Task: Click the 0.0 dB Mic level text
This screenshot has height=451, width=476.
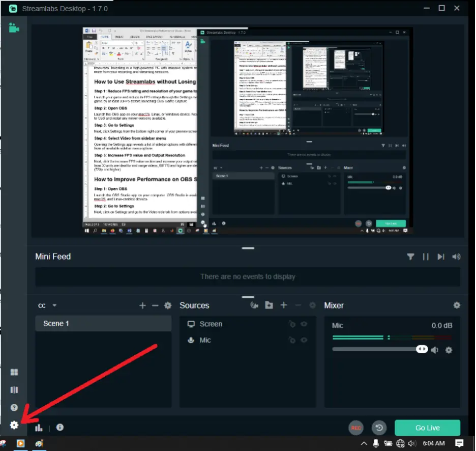Action: click(x=442, y=325)
